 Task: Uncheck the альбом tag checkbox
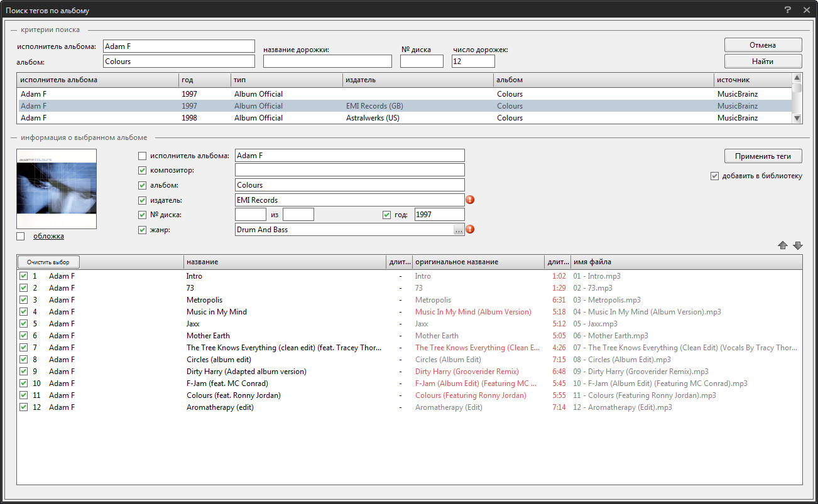tap(142, 185)
